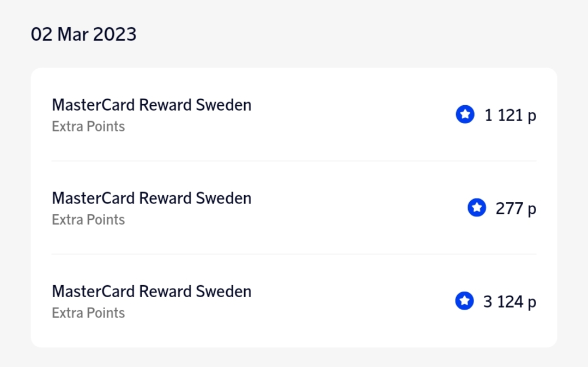The image size is (588, 367).
Task: Click the star icon beside 277 p
Action: [x=477, y=208]
